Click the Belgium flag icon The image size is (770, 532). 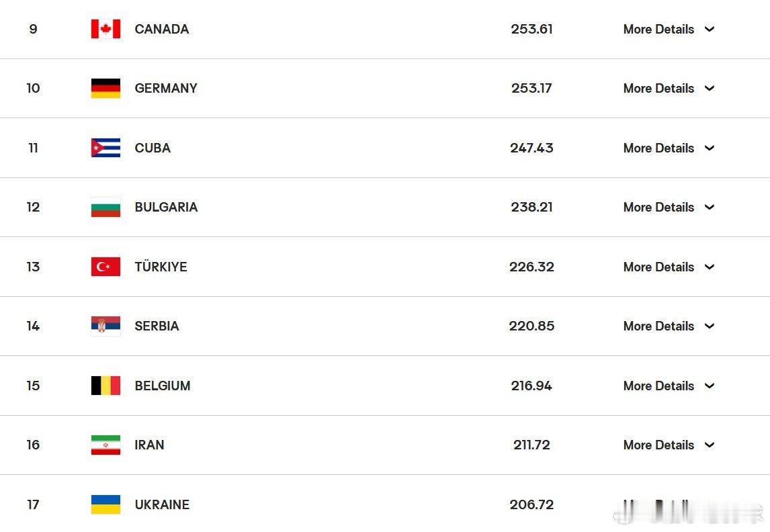105,386
